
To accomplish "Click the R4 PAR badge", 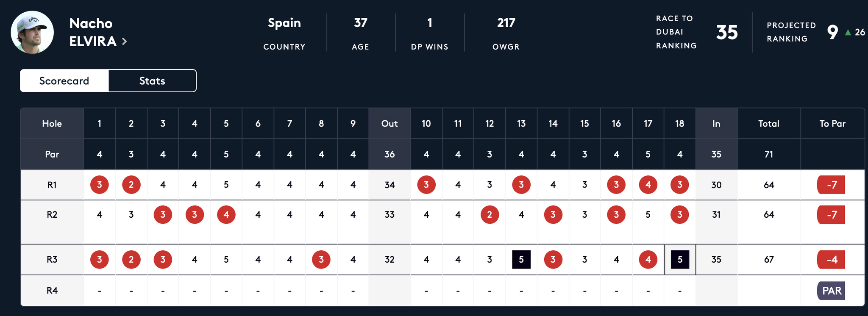I will coord(831,291).
